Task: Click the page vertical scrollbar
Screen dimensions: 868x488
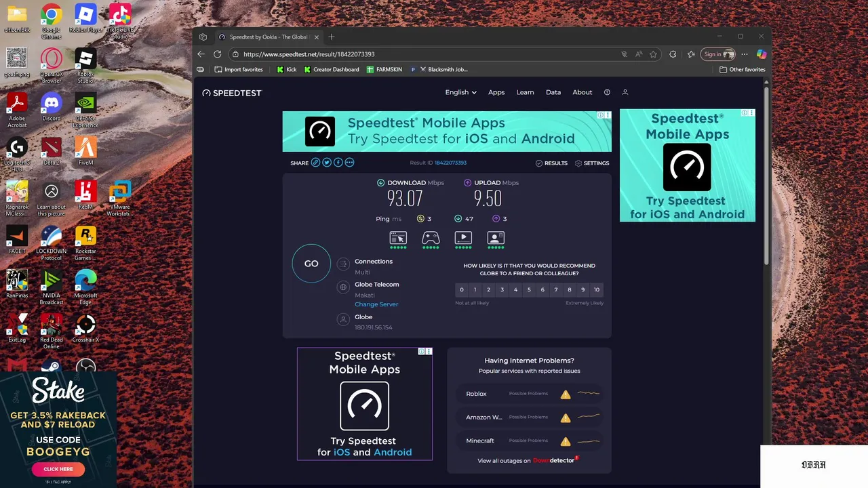Action: coord(767,176)
